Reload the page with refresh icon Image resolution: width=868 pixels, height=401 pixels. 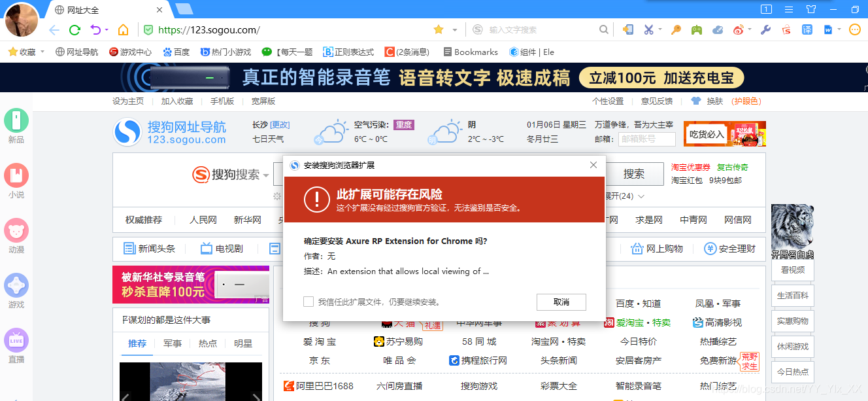75,30
